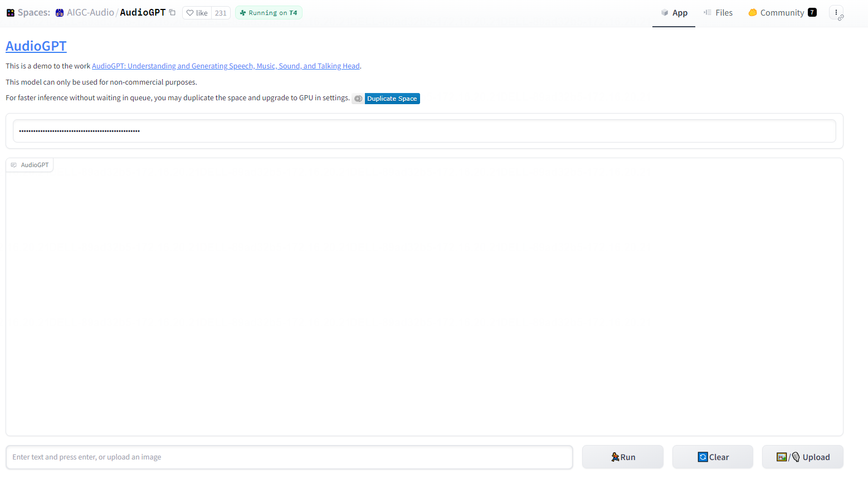Like the AudioGPT space
This screenshot has height=479, width=868.
pyautogui.click(x=197, y=13)
